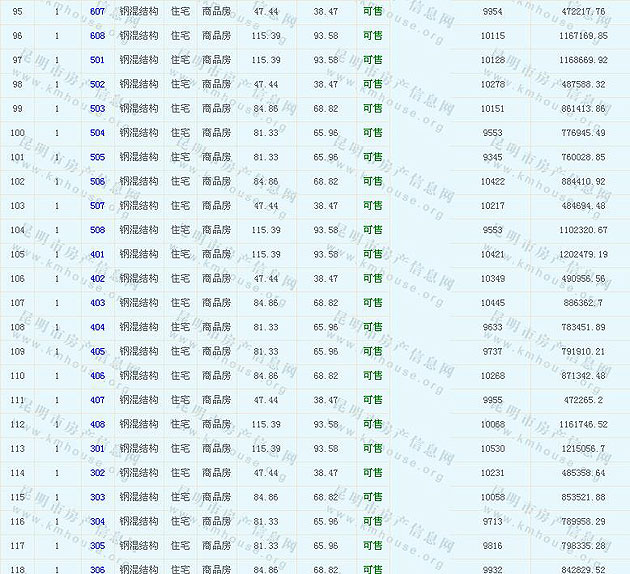Select unit 506 link
The height and width of the screenshot is (574, 630).
(97, 181)
